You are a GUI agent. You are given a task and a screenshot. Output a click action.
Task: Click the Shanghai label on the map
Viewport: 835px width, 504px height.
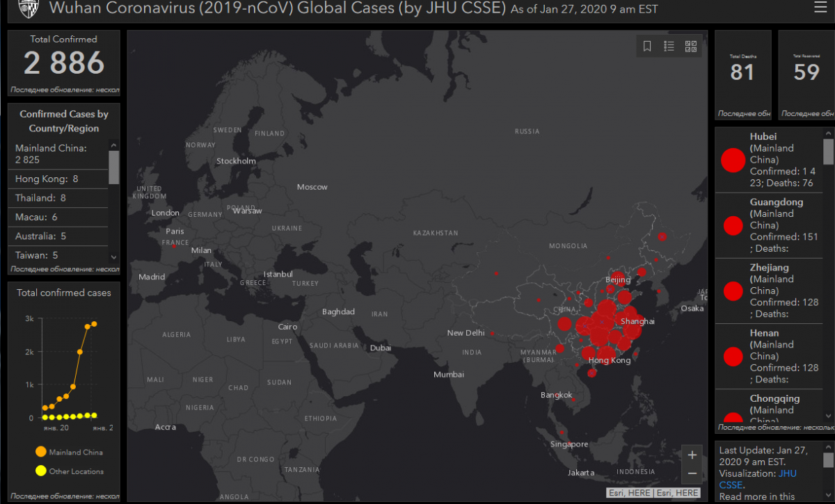click(637, 322)
